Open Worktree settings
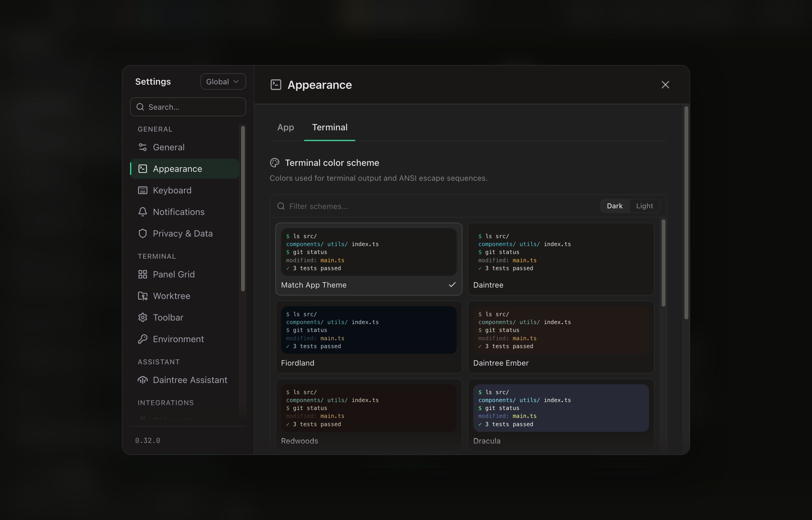Viewport: 812px width, 520px height. point(185,296)
